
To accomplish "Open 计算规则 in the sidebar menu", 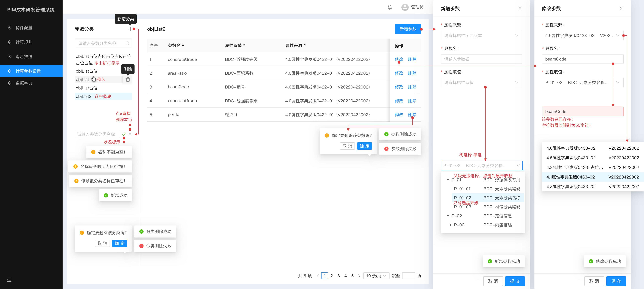I will (x=24, y=42).
